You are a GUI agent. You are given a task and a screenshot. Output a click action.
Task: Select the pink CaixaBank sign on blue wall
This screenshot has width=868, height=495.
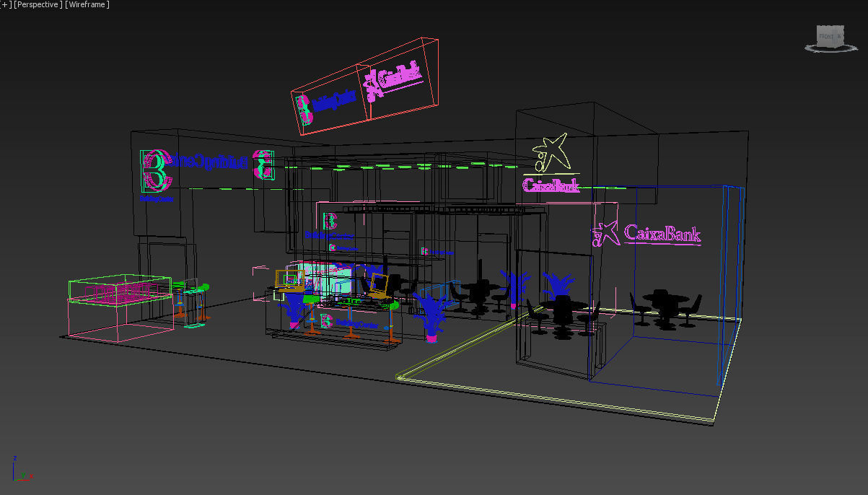[646, 233]
